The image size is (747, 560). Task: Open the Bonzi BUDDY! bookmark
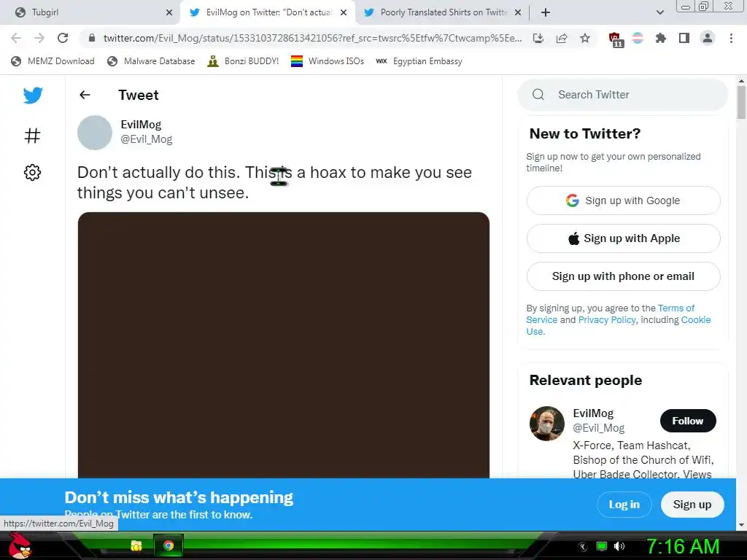pos(244,61)
